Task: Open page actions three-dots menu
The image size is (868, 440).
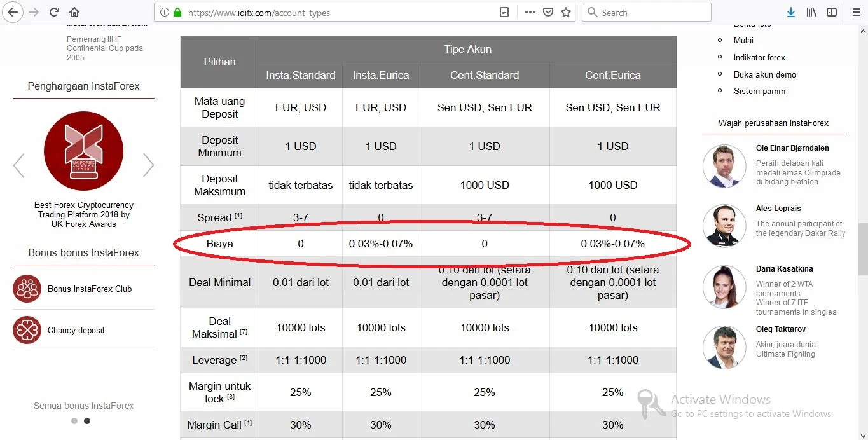Action: pos(530,12)
